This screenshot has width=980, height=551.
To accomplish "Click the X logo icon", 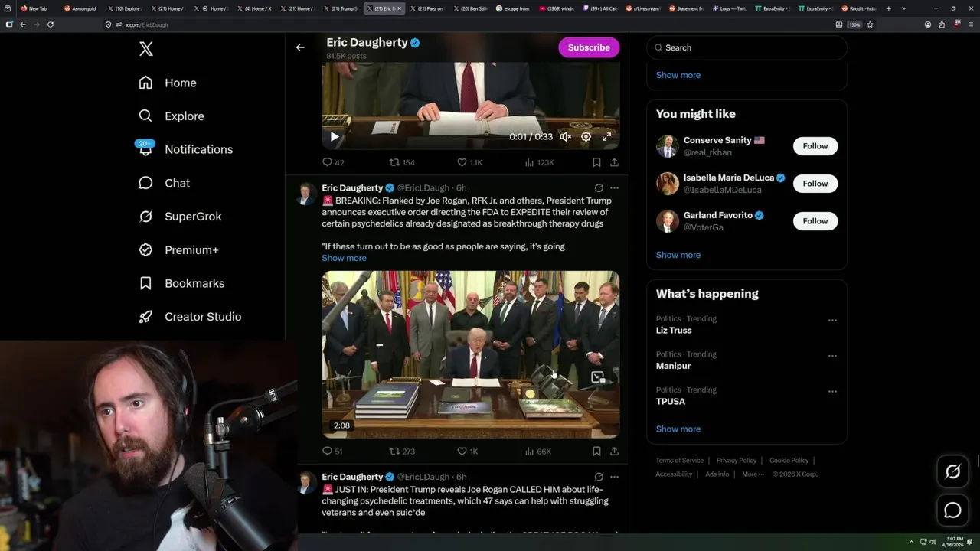I will tap(146, 49).
